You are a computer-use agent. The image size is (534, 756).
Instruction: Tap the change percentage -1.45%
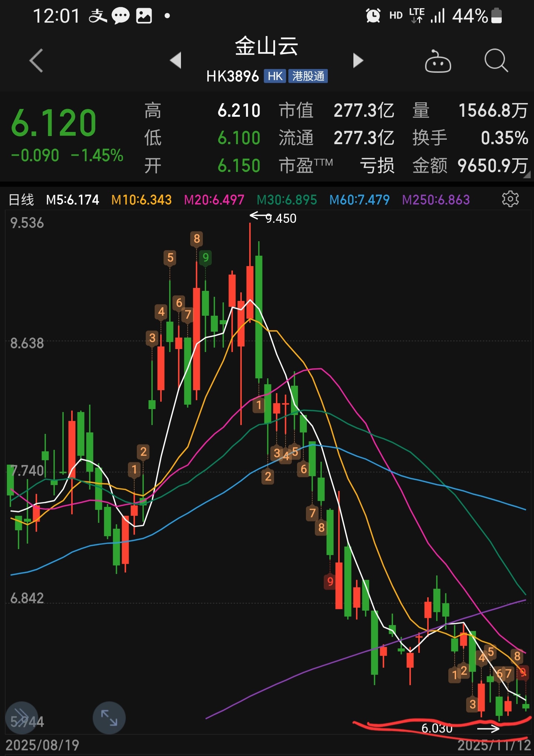tap(97, 155)
